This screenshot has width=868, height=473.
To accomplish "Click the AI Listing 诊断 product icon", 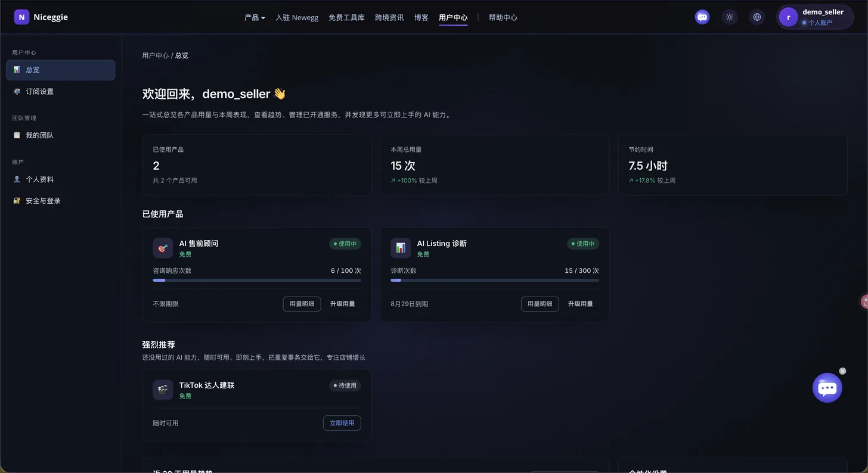I will [401, 248].
